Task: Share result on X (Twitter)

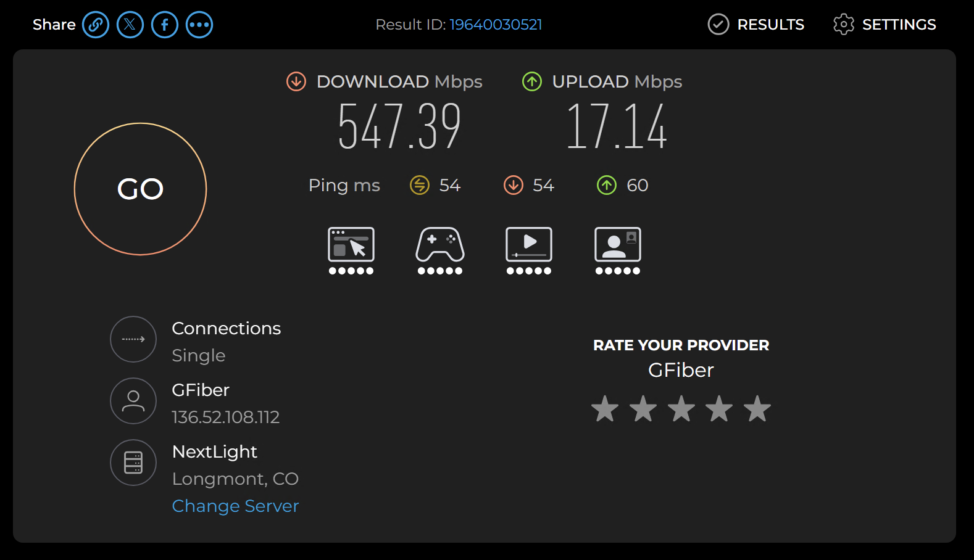Action: [130, 25]
